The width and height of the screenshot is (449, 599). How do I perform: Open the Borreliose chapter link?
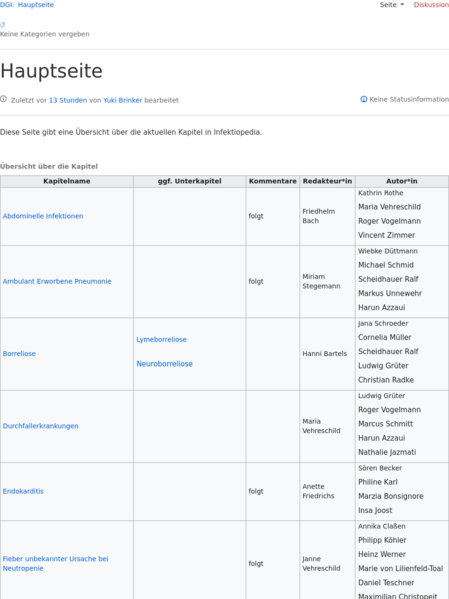19,354
